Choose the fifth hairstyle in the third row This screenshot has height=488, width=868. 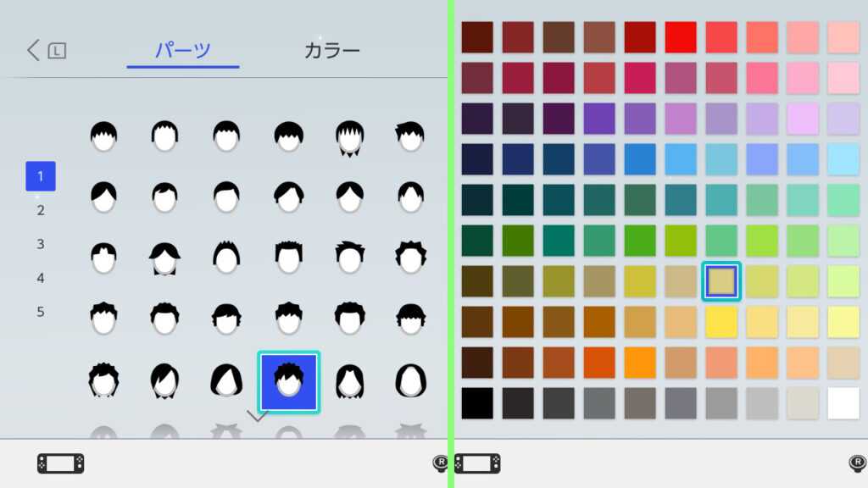pyautogui.click(x=350, y=258)
